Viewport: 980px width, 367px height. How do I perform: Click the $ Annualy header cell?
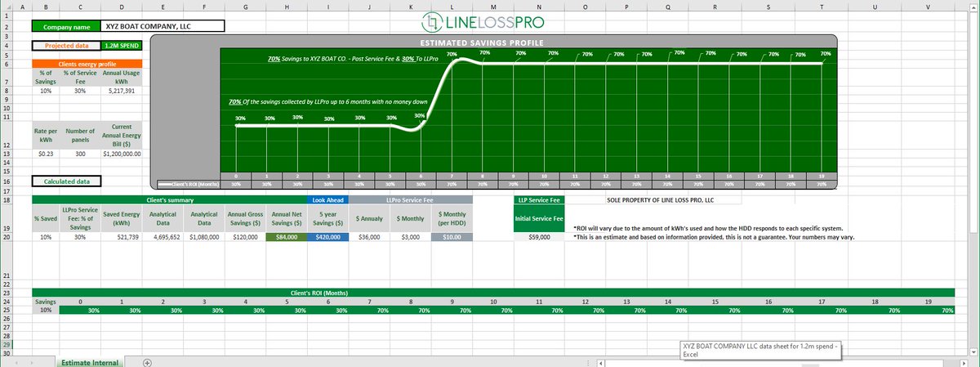[369, 218]
